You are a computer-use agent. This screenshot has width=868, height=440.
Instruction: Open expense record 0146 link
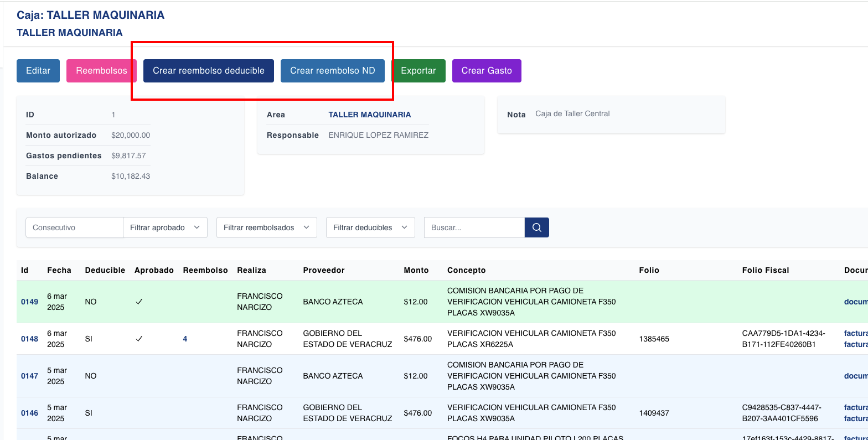click(30, 413)
